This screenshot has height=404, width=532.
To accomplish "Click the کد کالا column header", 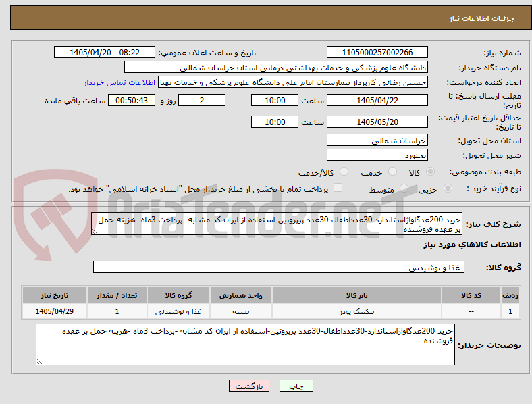I will pos(471,295).
